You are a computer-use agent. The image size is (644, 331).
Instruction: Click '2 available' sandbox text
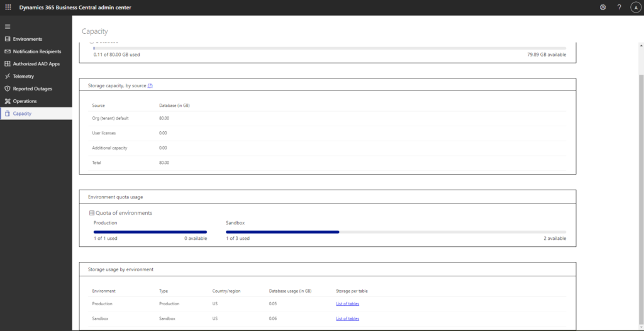point(555,238)
